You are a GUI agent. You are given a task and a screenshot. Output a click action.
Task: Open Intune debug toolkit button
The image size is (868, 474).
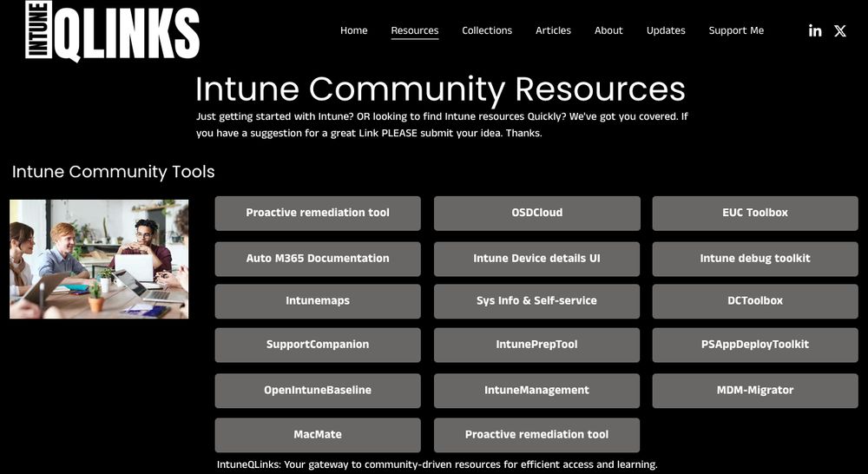pos(755,260)
